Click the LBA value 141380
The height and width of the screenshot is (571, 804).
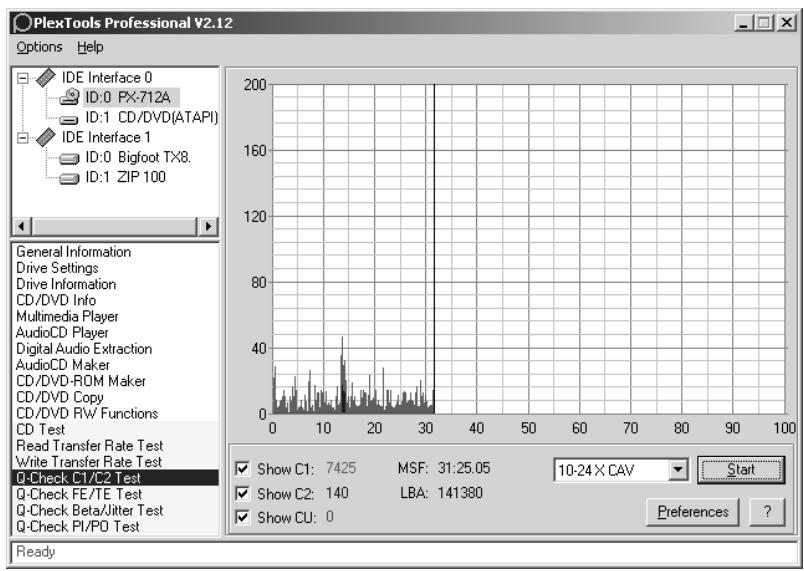coord(460,493)
